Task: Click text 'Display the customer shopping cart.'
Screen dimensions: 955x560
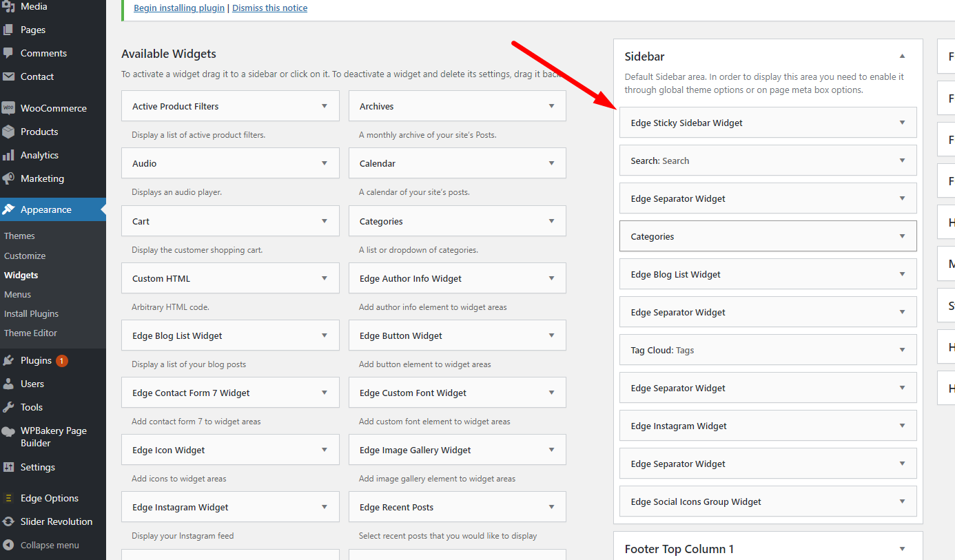Action: (197, 249)
